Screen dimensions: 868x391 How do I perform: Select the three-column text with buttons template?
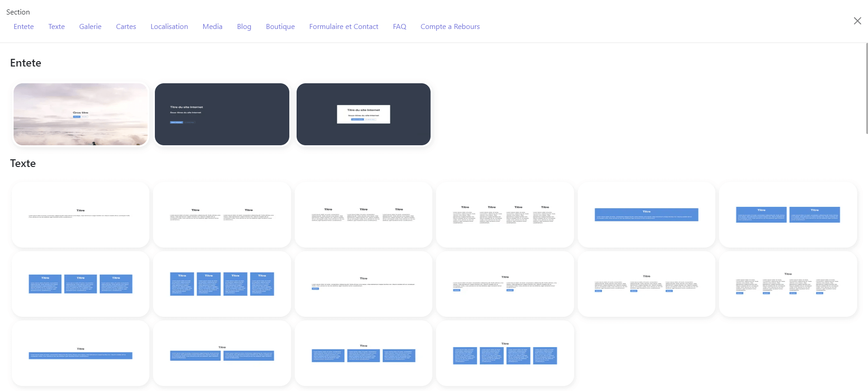click(x=647, y=284)
